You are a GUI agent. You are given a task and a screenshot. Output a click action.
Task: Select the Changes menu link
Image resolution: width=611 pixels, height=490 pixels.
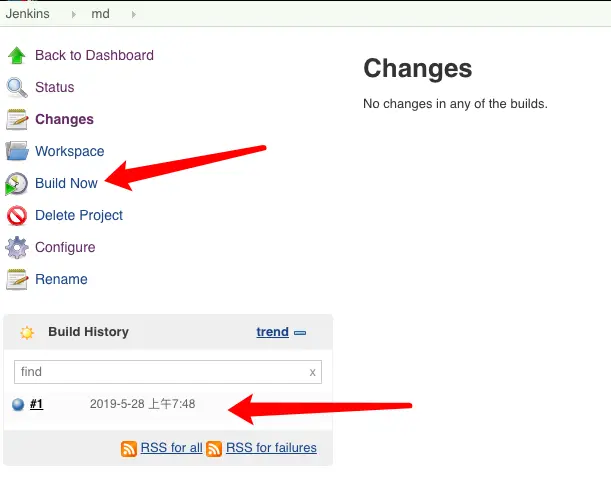(64, 119)
